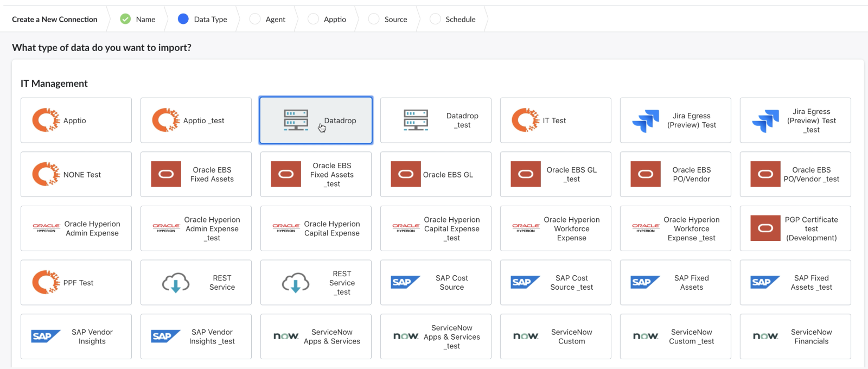Choose the SAP Cost Source _test card

tap(556, 282)
